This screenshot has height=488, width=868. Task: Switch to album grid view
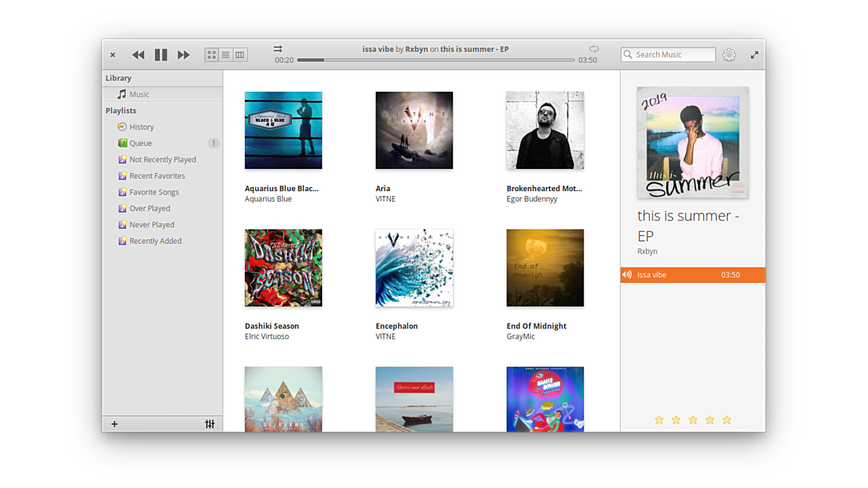(x=211, y=54)
